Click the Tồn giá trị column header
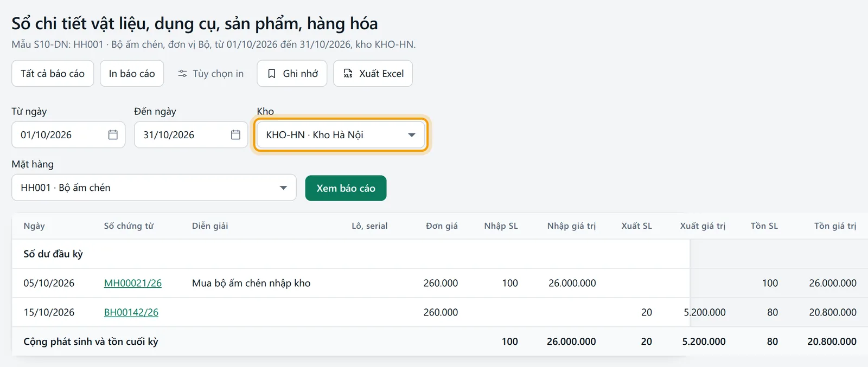 pos(835,226)
